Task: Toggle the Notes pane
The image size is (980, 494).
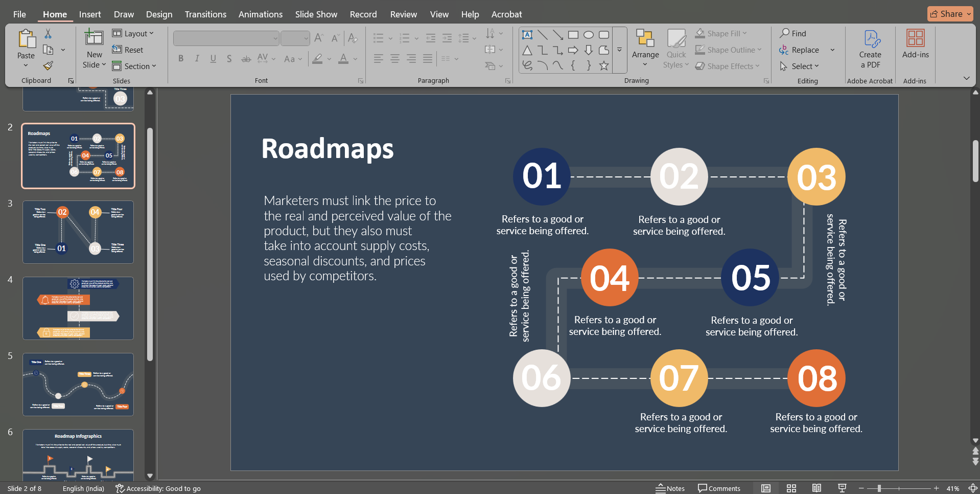Action: [670, 488]
